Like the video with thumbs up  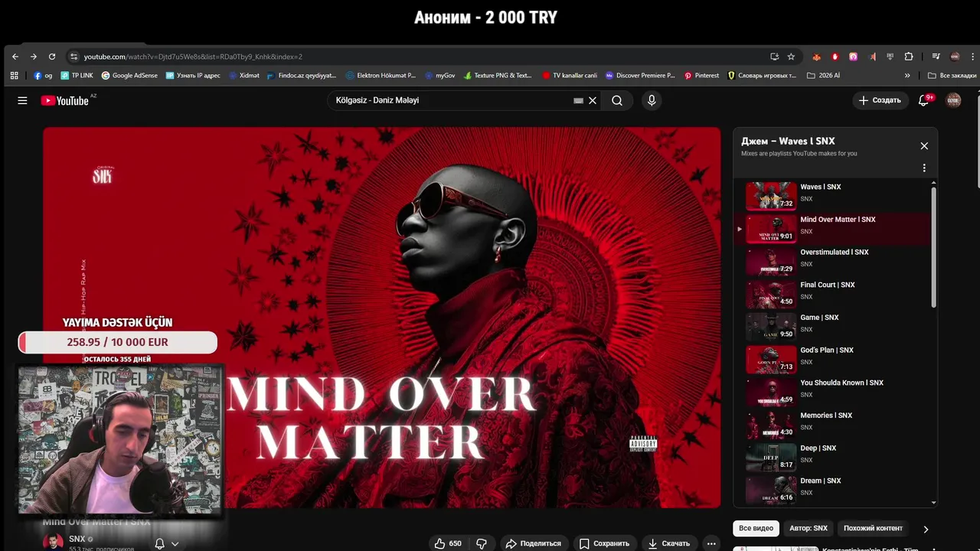coord(448,543)
